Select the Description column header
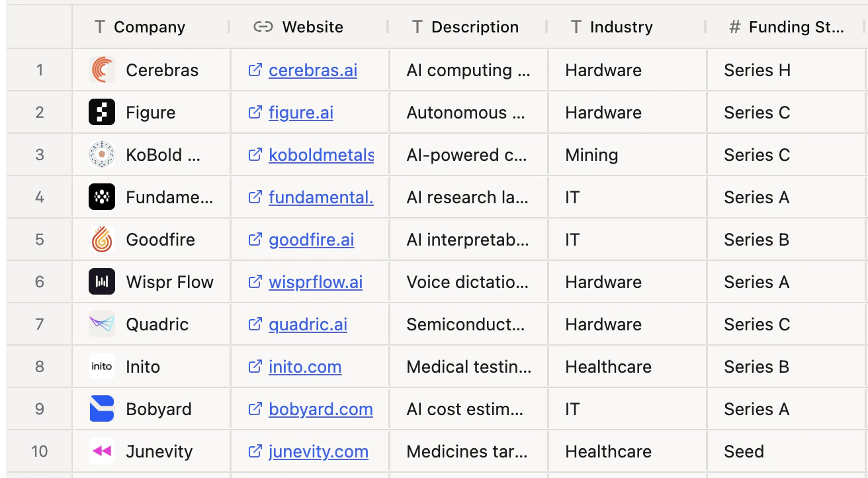This screenshot has width=868, height=478. click(x=474, y=26)
